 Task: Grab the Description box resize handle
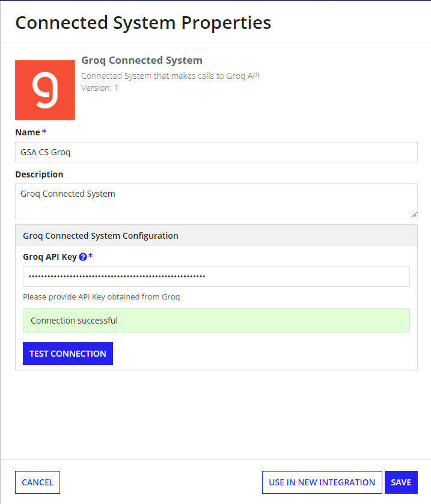click(414, 215)
